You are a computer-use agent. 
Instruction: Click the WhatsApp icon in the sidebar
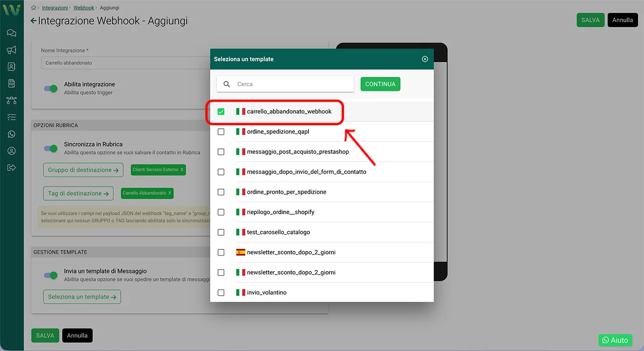coord(12,134)
